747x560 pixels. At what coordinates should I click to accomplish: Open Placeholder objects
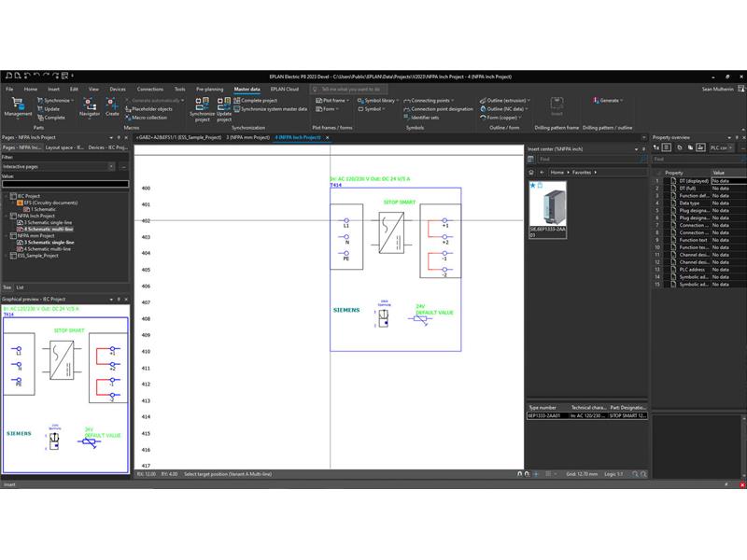point(148,109)
